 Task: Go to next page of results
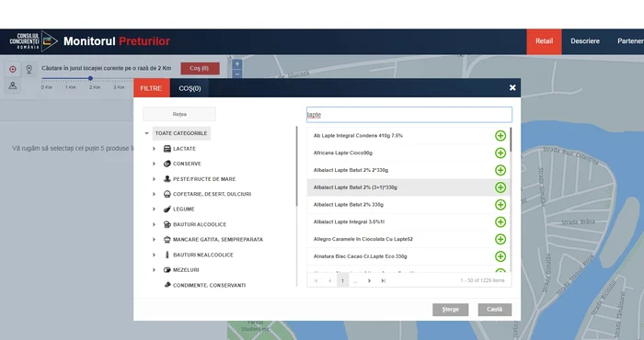369,281
